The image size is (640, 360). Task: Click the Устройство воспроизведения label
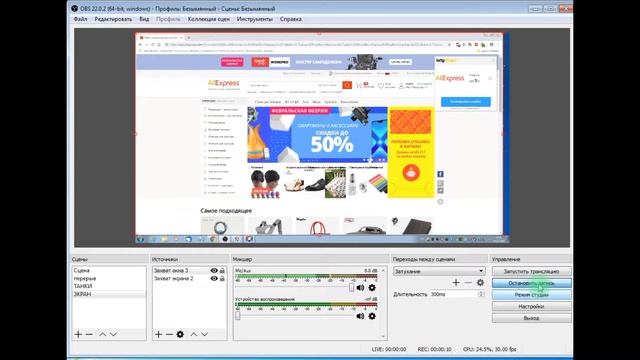point(265,299)
